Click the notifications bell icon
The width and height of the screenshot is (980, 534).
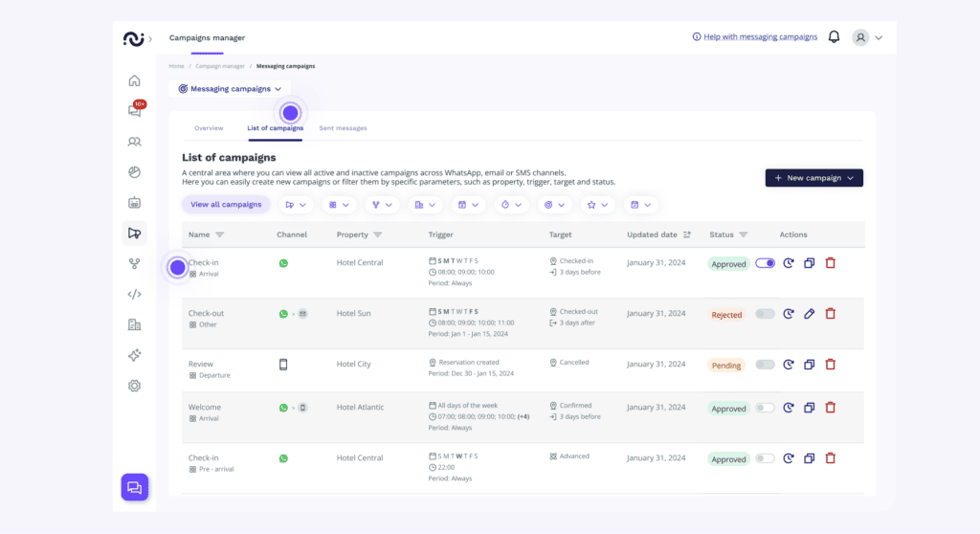pyautogui.click(x=834, y=37)
